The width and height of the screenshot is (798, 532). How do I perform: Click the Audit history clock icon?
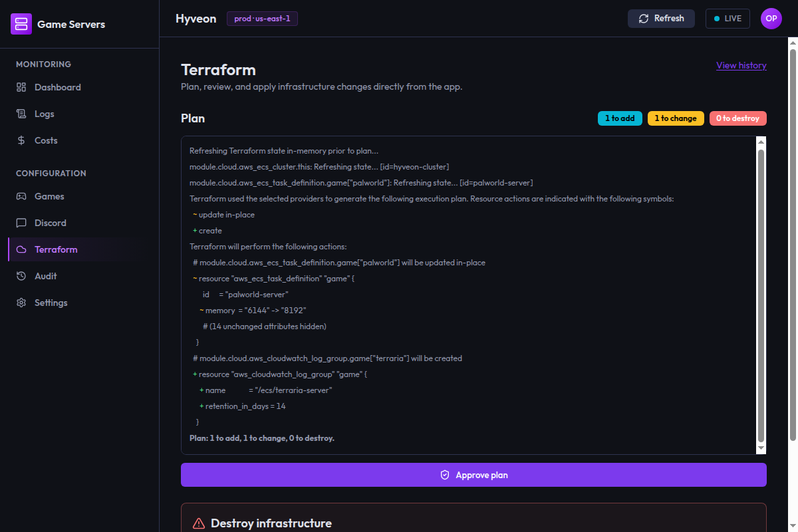(21, 276)
